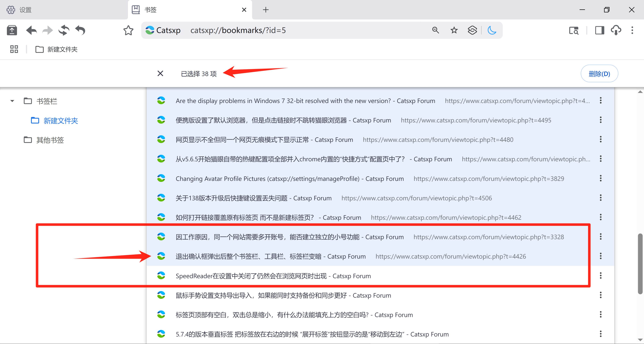Open the browser main menu dots

(632, 30)
